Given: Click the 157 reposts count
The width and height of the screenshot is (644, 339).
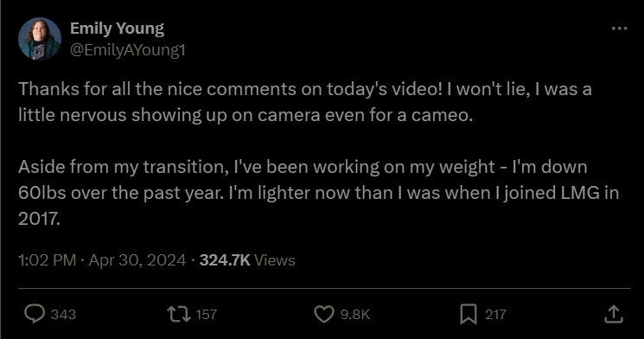Looking at the screenshot, I should click(x=207, y=314).
